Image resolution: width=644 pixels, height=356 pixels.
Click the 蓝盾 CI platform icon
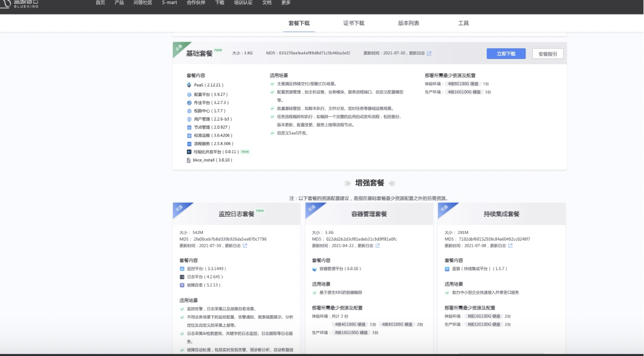(x=447, y=269)
